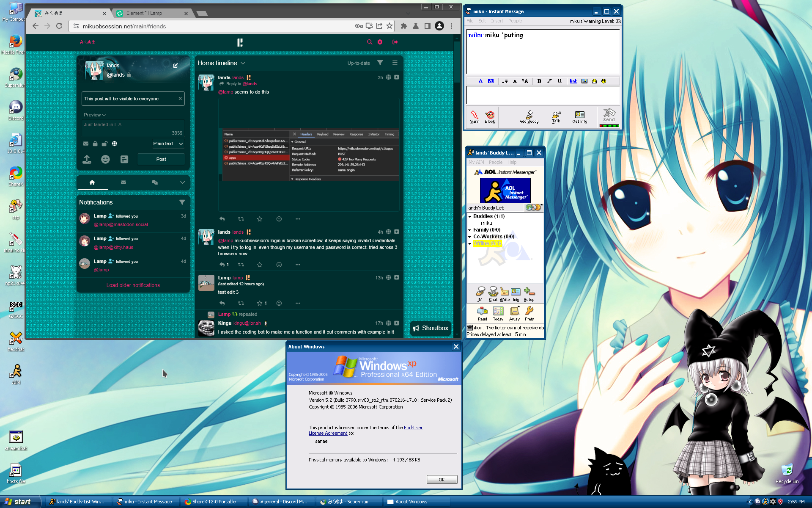Image resolution: width=812 pixels, height=508 pixels.
Task: Set post visibility to unlisted open lock
Action: [x=104, y=144]
